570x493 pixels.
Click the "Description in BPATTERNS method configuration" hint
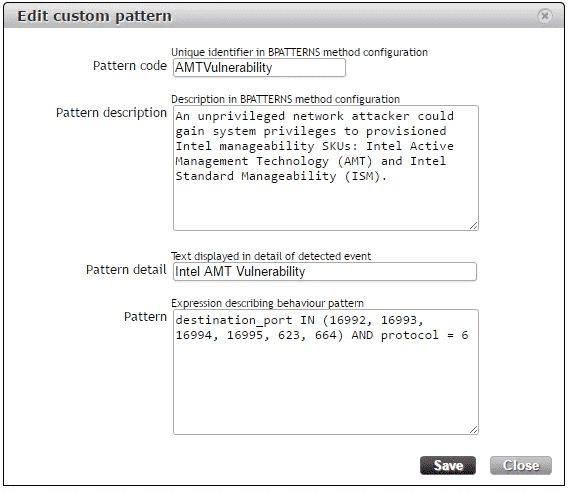pos(285,99)
